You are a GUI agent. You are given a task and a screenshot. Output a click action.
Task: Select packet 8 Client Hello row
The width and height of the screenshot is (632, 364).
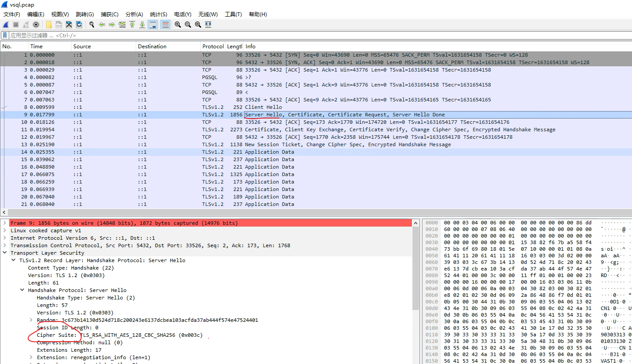click(x=316, y=107)
